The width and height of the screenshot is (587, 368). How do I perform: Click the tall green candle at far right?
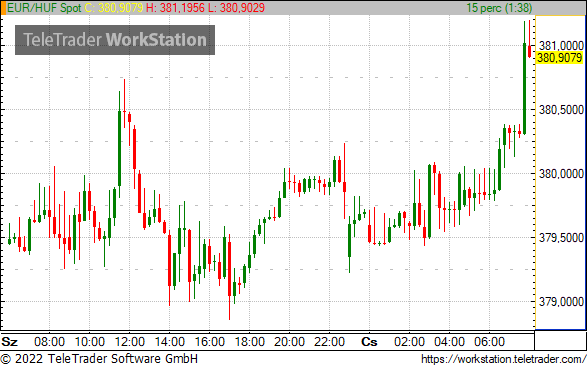pos(524,89)
